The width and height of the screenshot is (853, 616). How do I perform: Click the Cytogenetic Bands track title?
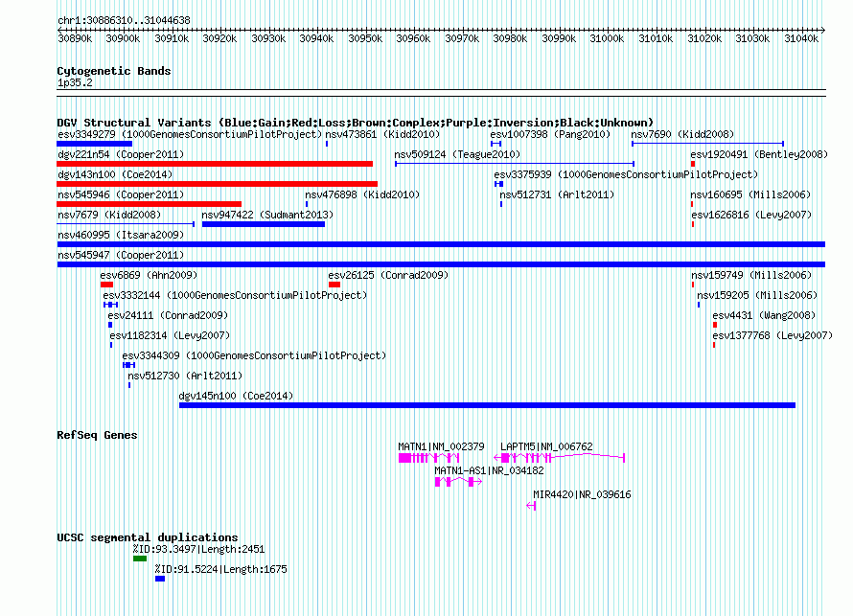pyautogui.click(x=114, y=71)
